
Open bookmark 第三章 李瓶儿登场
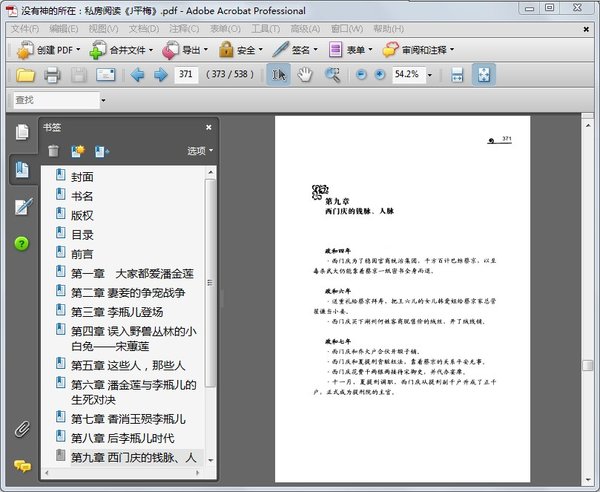tap(122, 312)
